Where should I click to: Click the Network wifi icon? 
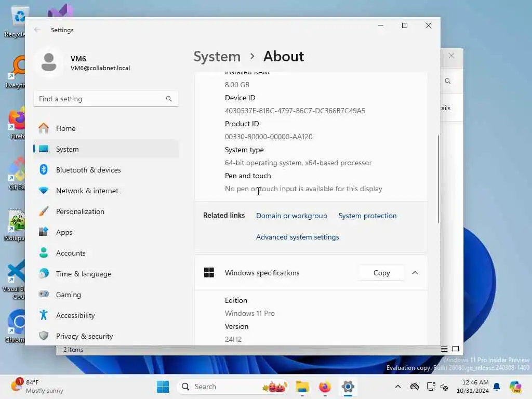coord(44,190)
